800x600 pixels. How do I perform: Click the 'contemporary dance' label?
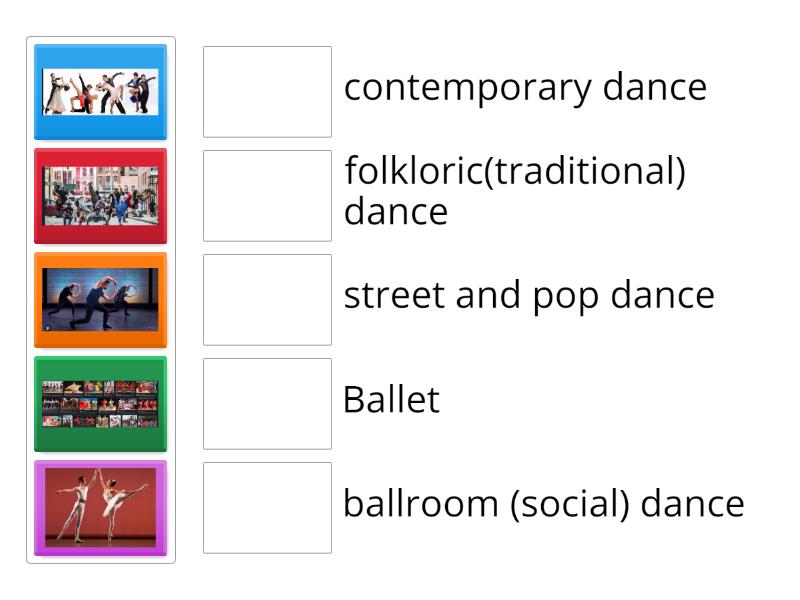[525, 88]
